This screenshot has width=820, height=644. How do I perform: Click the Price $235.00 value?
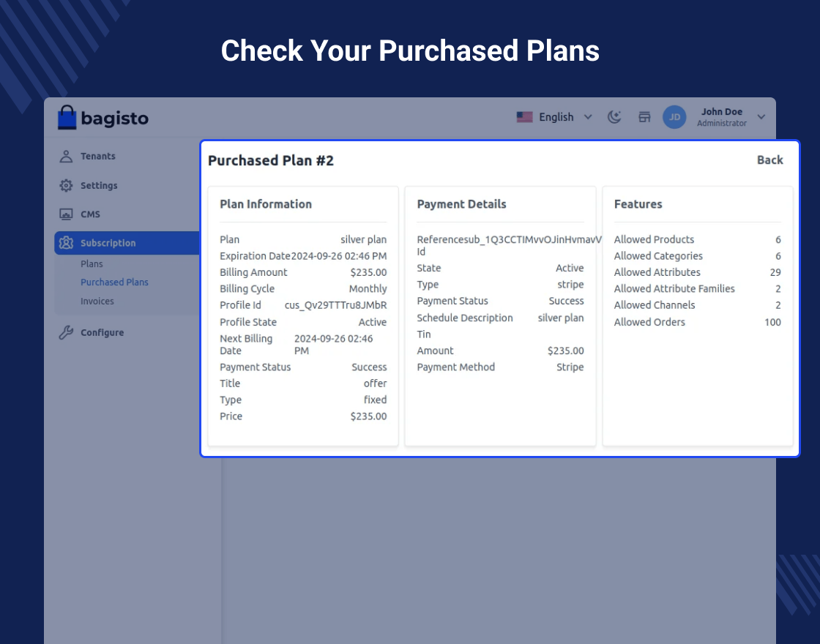point(369,416)
